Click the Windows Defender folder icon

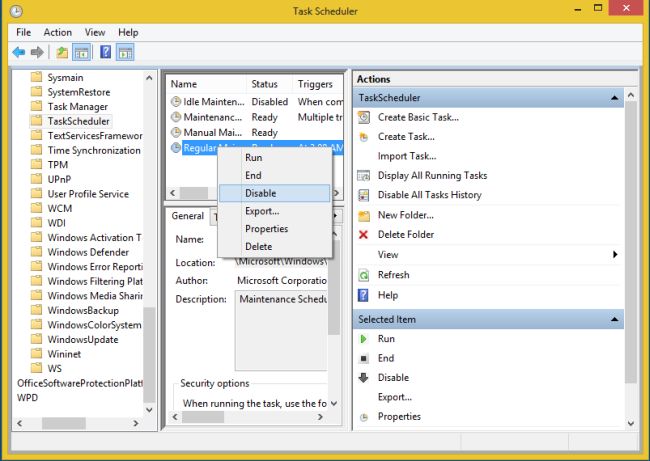pos(36,252)
